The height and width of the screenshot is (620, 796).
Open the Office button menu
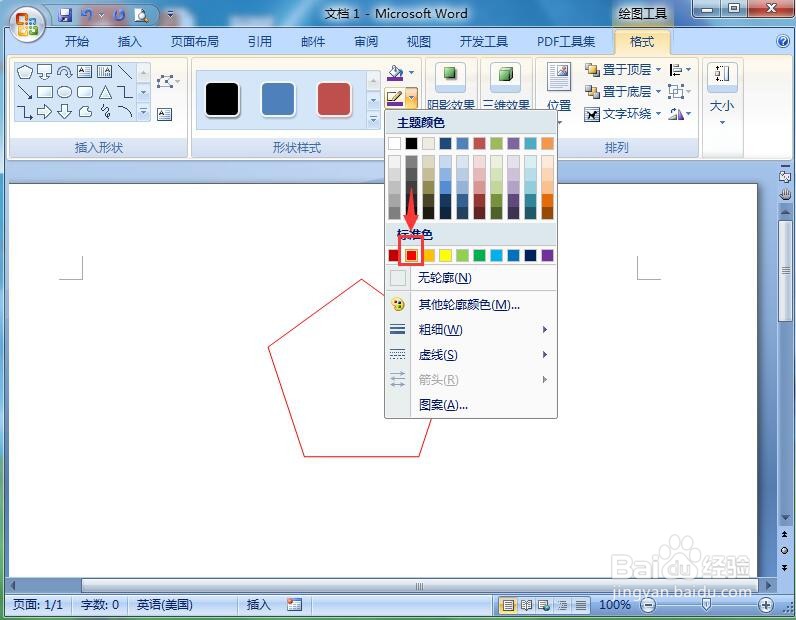(26, 24)
